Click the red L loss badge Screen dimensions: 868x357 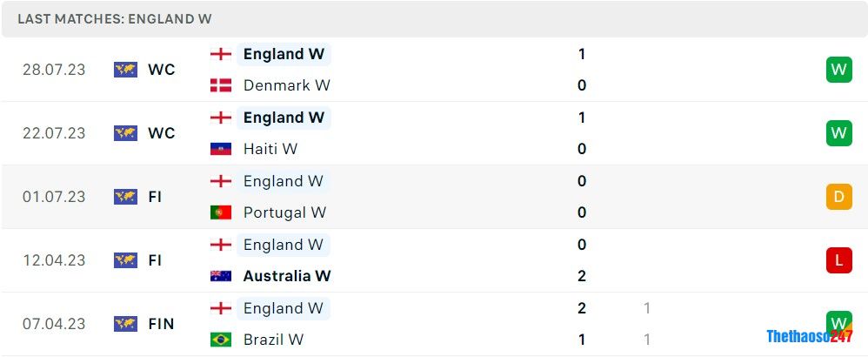[x=838, y=260]
